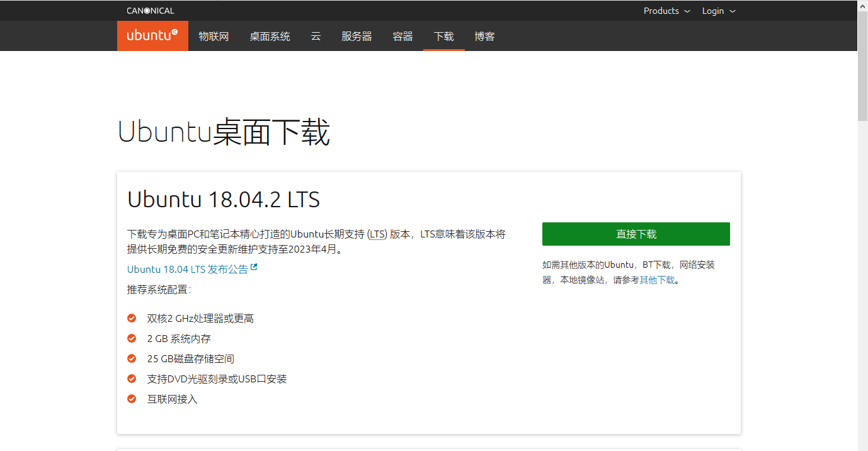Click the 2 GB 系统内存 text
This screenshot has width=868, height=451.
pos(179,339)
